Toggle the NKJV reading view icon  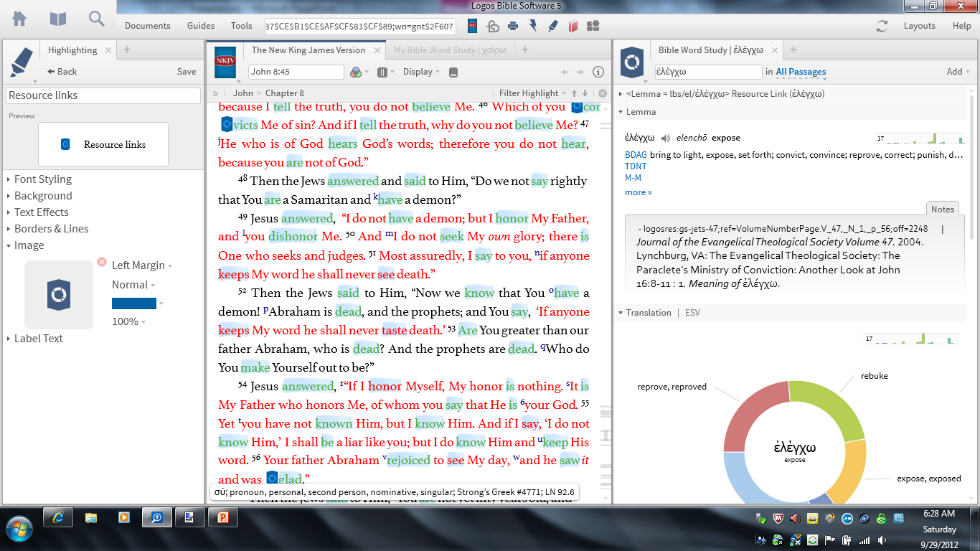coord(453,72)
